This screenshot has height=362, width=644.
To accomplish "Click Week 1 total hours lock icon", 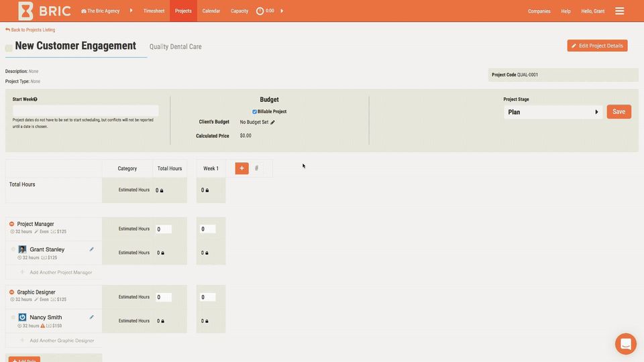I will click(x=207, y=190).
